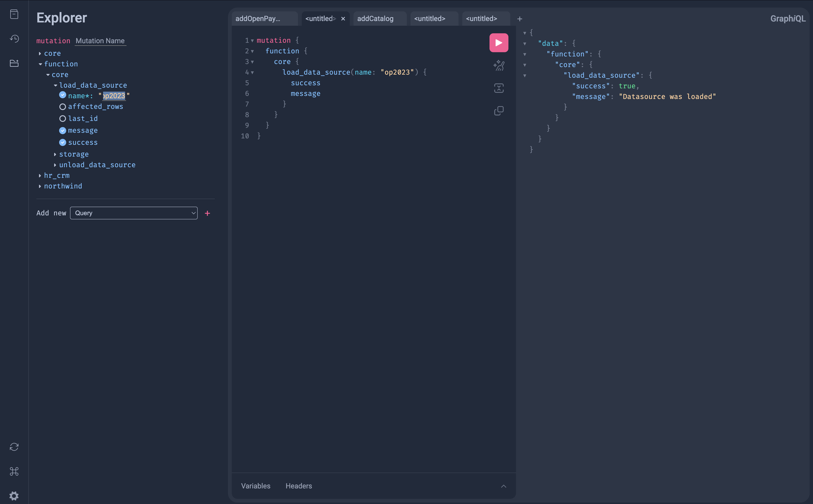Collapse the load_data_source response in results

click(525, 76)
